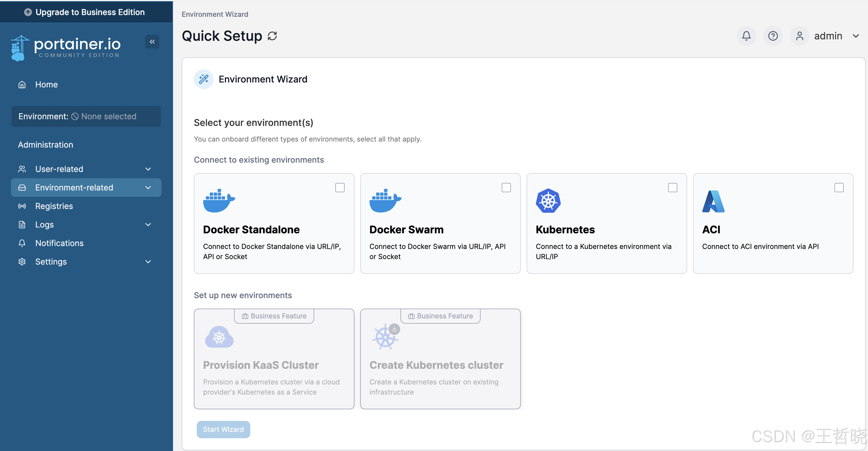Click 'Set up new environments' heading

243,295
